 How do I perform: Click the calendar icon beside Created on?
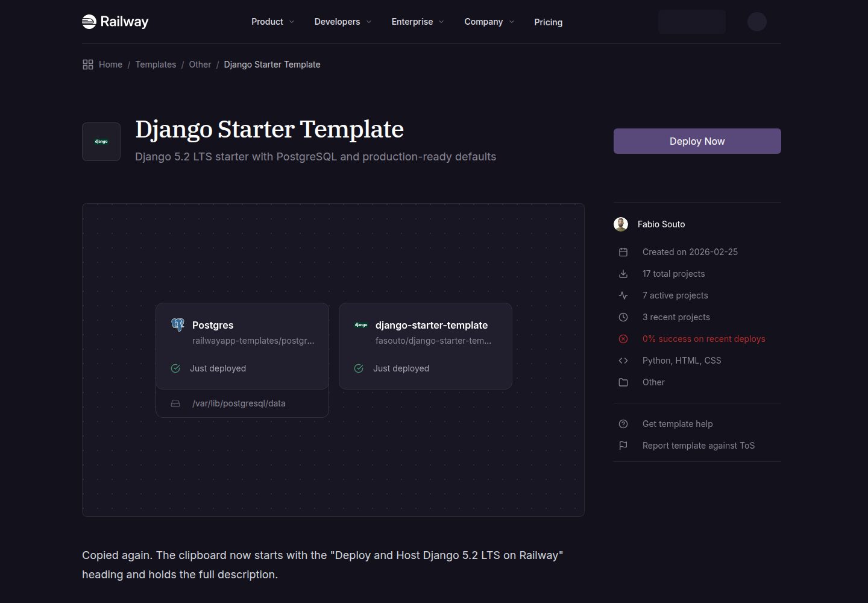click(x=623, y=252)
